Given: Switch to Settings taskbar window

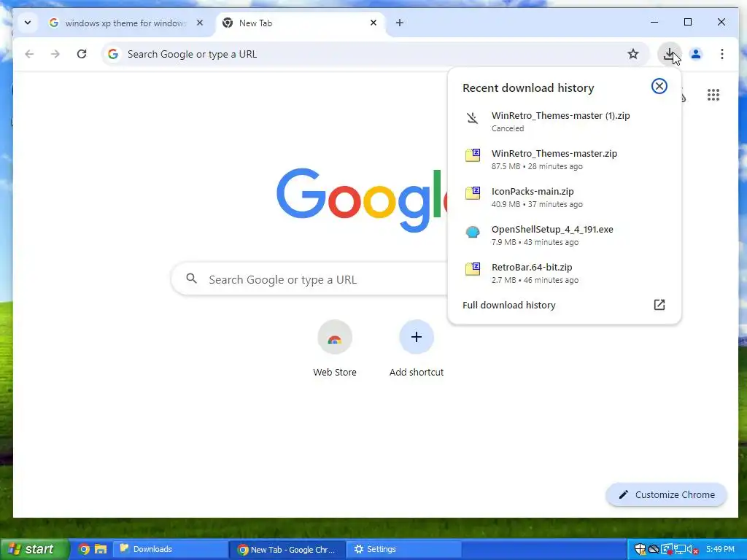Looking at the screenshot, I should (403, 549).
